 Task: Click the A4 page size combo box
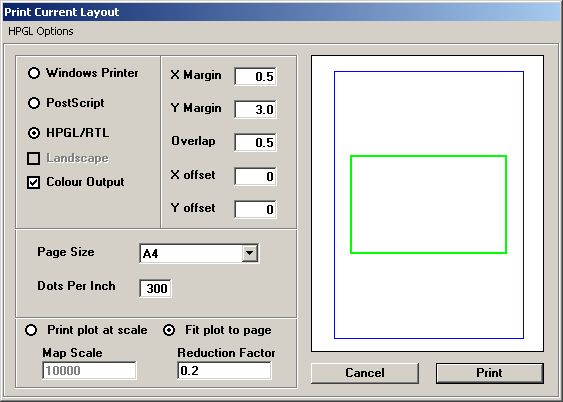tap(199, 253)
